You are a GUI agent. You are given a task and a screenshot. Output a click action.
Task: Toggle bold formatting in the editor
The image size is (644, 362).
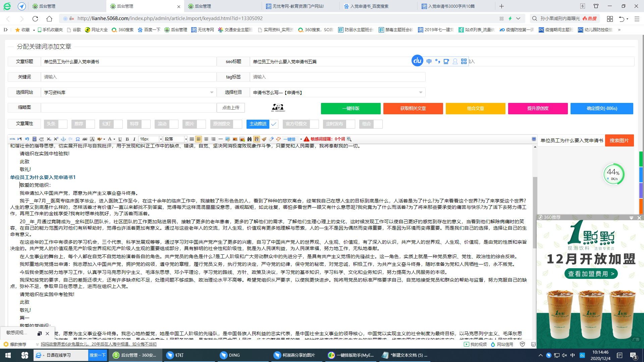click(127, 139)
